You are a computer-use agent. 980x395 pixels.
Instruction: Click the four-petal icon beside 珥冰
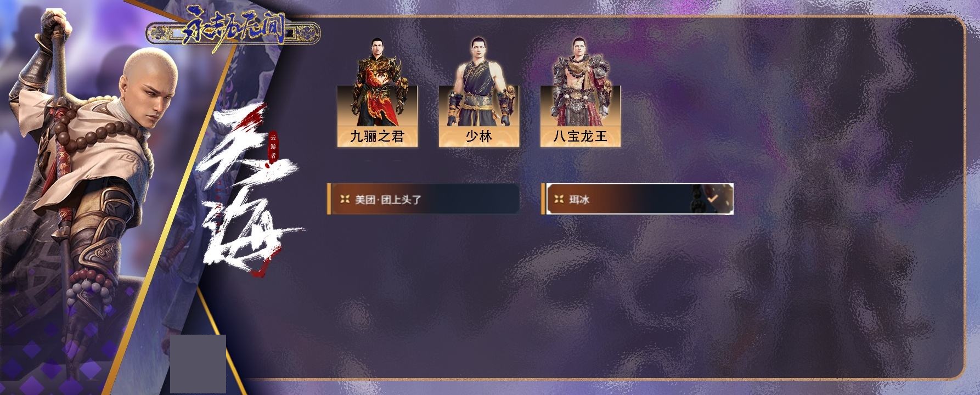click(x=559, y=199)
